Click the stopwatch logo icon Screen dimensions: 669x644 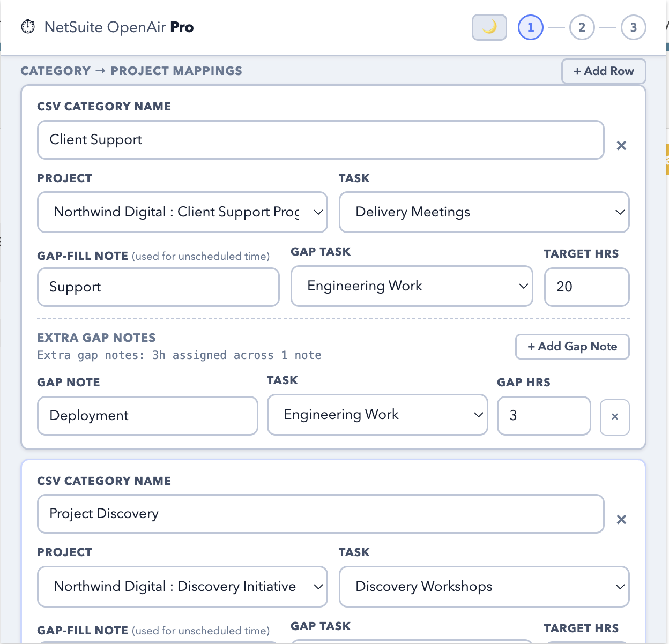tap(28, 27)
